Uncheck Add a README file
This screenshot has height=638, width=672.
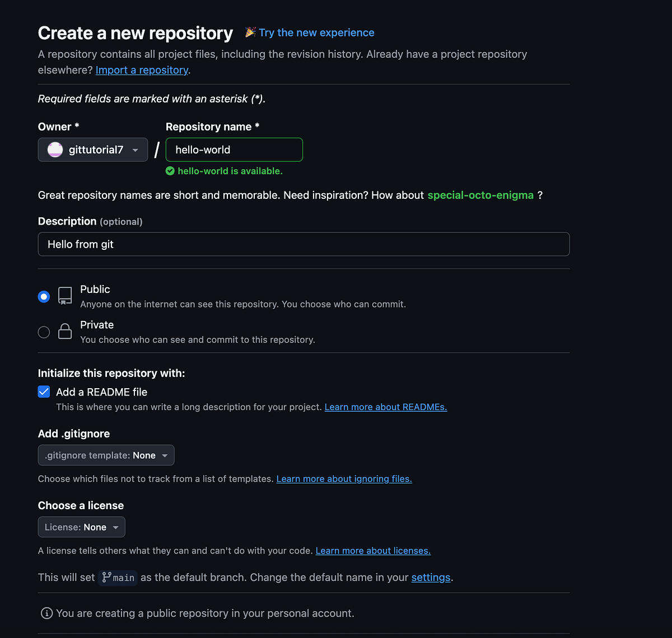coord(44,392)
